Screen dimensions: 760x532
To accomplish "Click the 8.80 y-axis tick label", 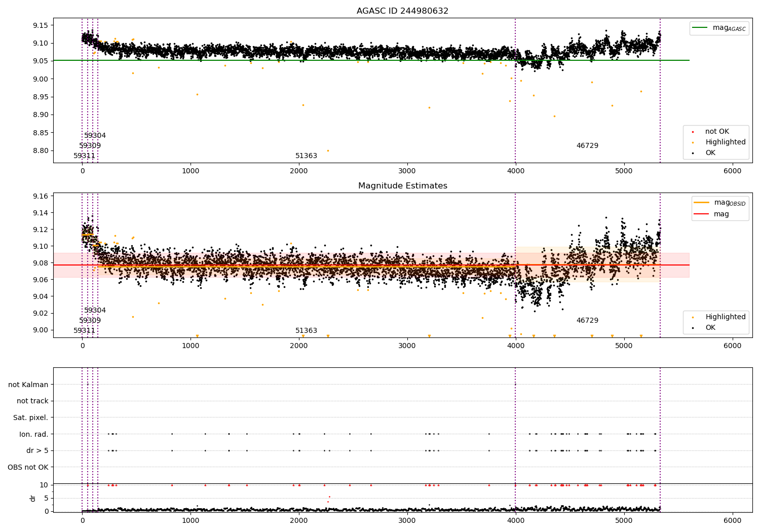I will 40,151.
